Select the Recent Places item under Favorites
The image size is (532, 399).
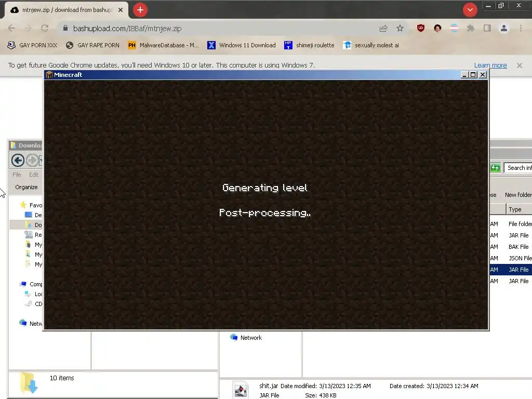33,235
